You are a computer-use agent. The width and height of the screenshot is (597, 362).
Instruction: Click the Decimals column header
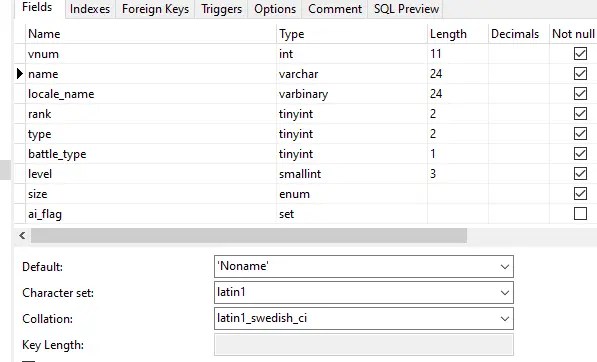pos(519,34)
